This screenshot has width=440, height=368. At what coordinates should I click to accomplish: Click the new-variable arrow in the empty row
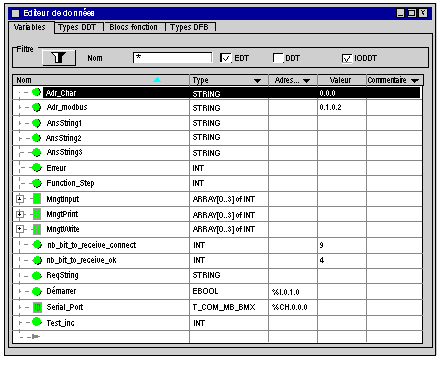point(36,337)
